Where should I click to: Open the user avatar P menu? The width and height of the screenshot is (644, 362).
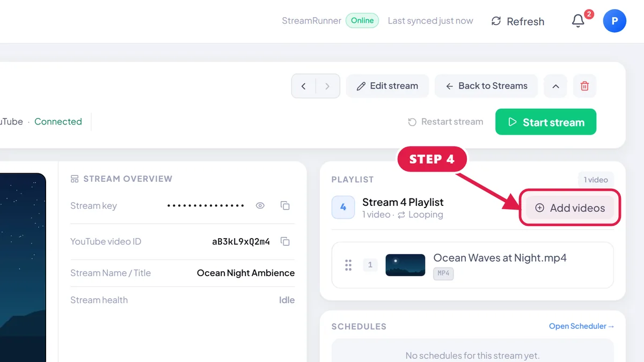click(x=614, y=21)
